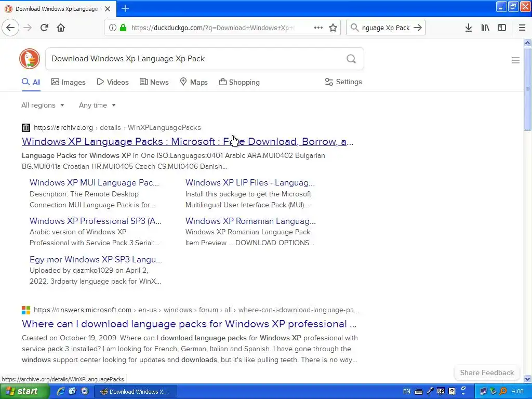Open a new browser tab
This screenshot has width=532, height=399.
pos(125,8)
